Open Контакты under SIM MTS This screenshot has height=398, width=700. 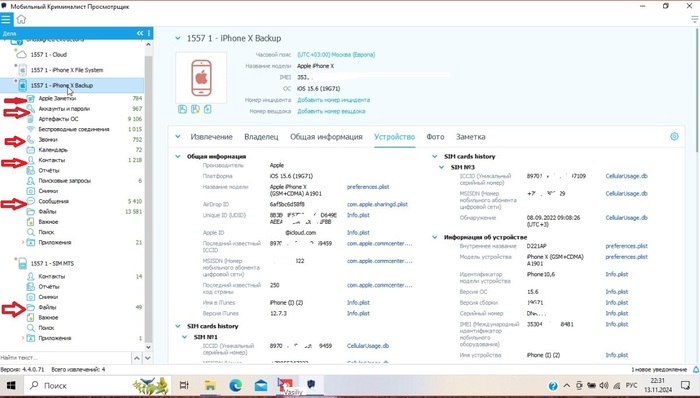52,276
